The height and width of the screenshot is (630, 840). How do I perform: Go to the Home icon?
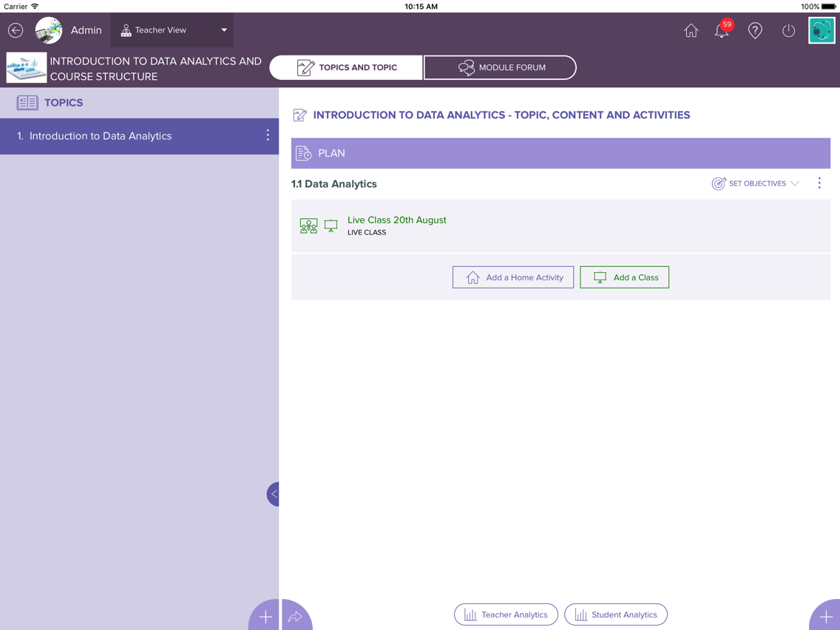pos(691,30)
